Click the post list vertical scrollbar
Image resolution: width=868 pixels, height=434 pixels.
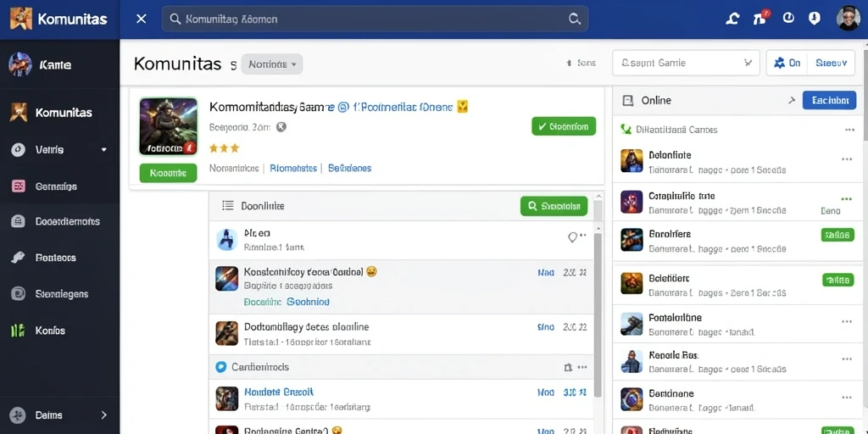pyautogui.click(x=598, y=314)
